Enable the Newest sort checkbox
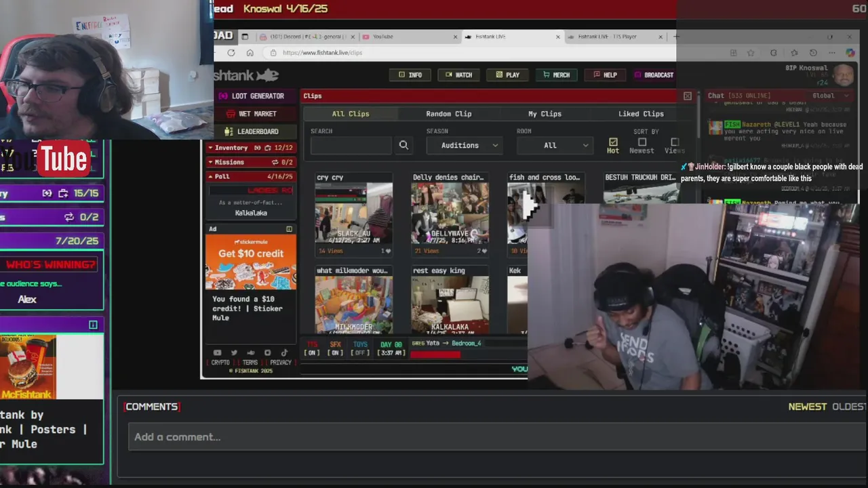 click(642, 142)
